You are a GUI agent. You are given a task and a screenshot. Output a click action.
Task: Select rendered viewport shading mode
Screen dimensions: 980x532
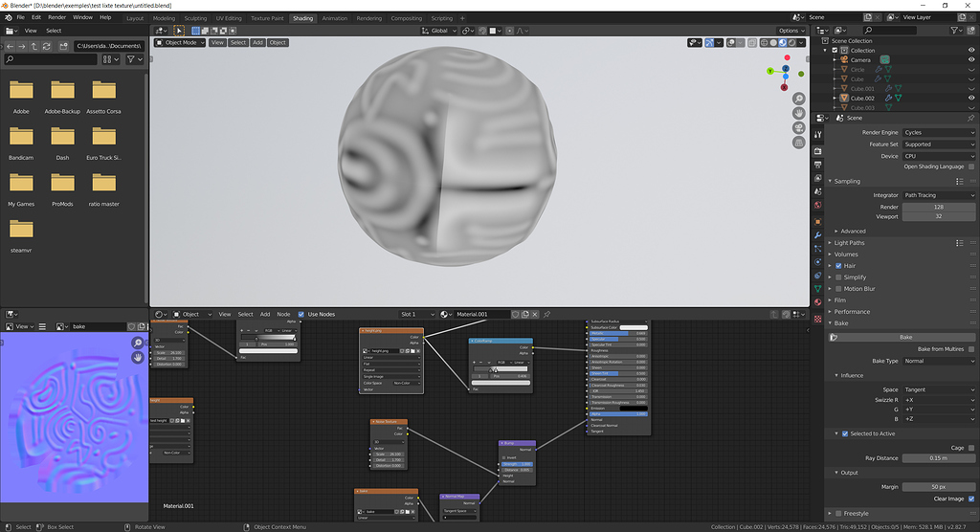[791, 42]
